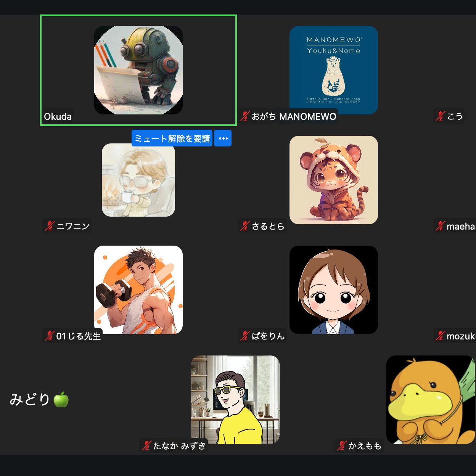Screen dimensions: 476x476
Task: Click the muted mic icon beside かえもも
Action: click(342, 445)
